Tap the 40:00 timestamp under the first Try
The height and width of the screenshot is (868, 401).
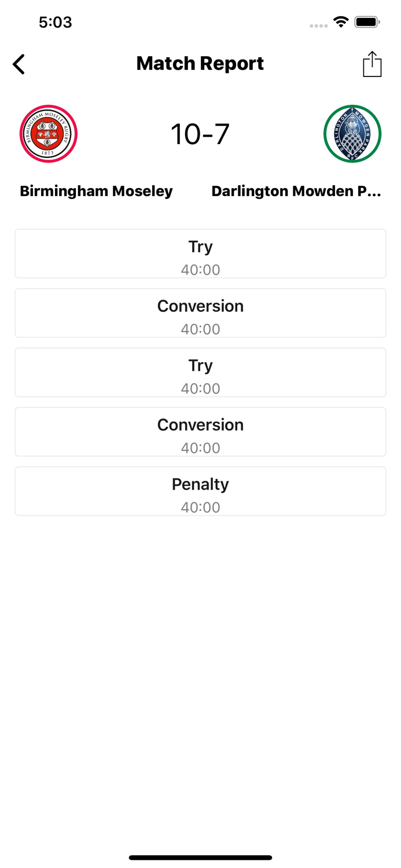pyautogui.click(x=200, y=269)
